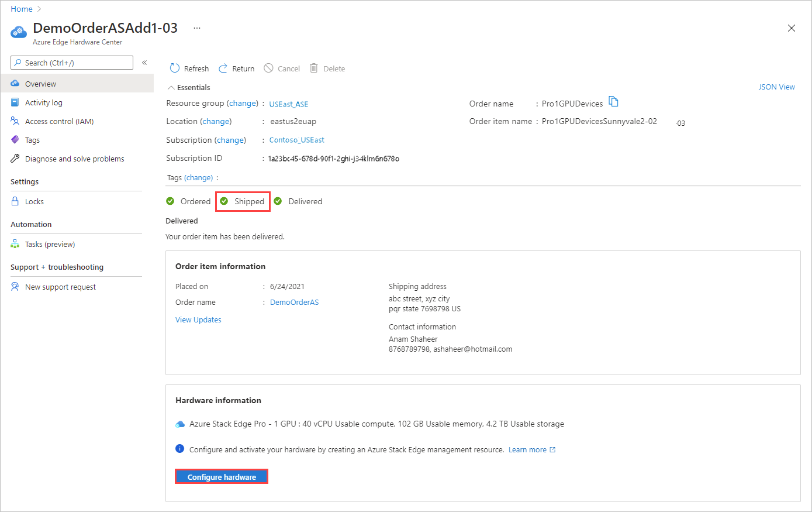Open the USEast_ASE resource group link

289,104
